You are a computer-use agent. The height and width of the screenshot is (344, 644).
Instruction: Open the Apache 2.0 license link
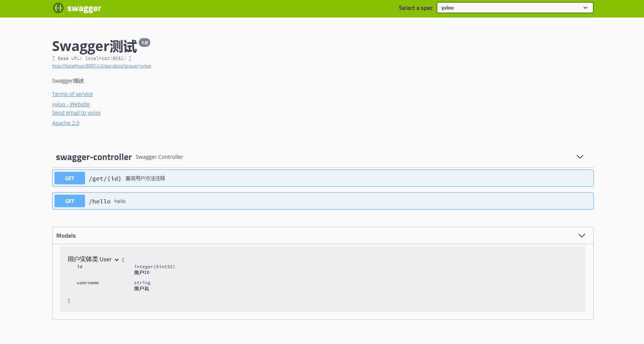(66, 123)
